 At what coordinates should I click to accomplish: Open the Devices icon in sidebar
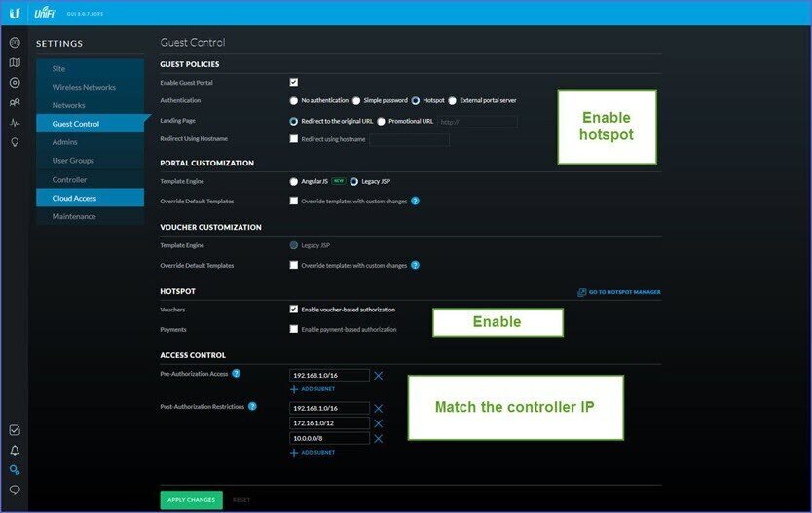pos(15,83)
